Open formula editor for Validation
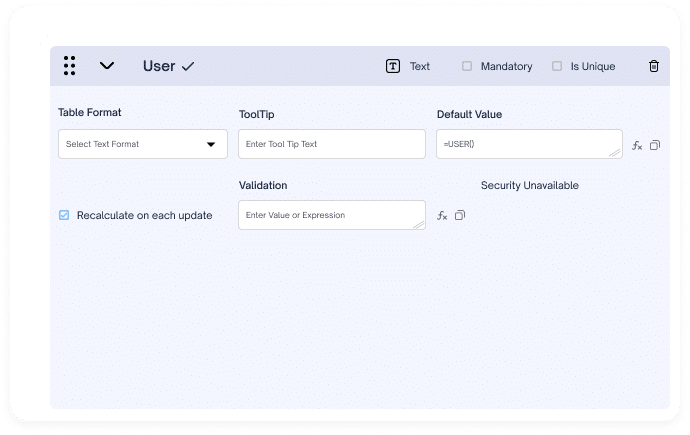Viewport: 690px width, 435px height. tap(442, 215)
